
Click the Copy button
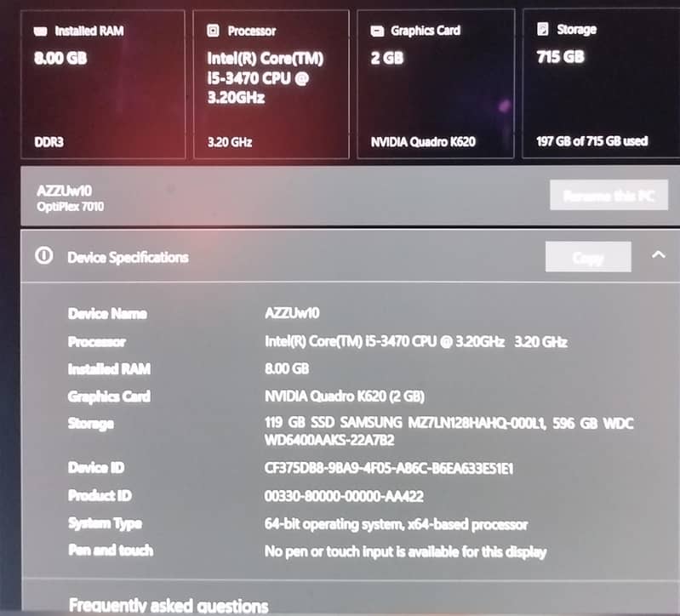click(x=588, y=257)
